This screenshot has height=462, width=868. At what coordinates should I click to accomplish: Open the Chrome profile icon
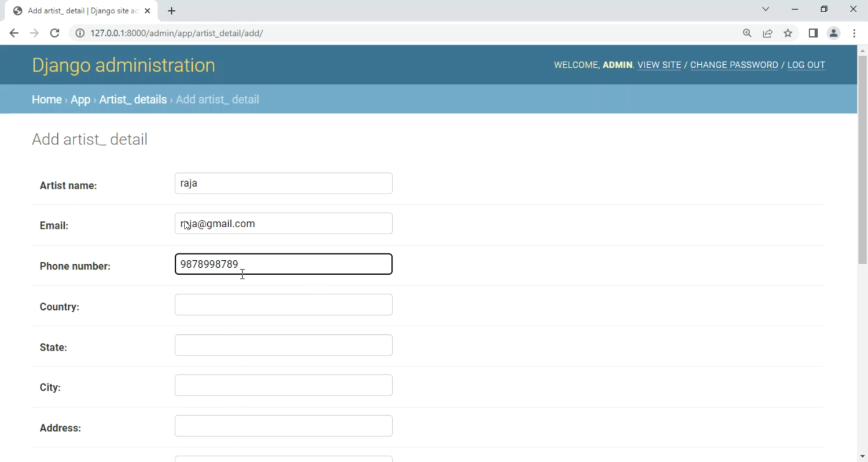(x=833, y=34)
